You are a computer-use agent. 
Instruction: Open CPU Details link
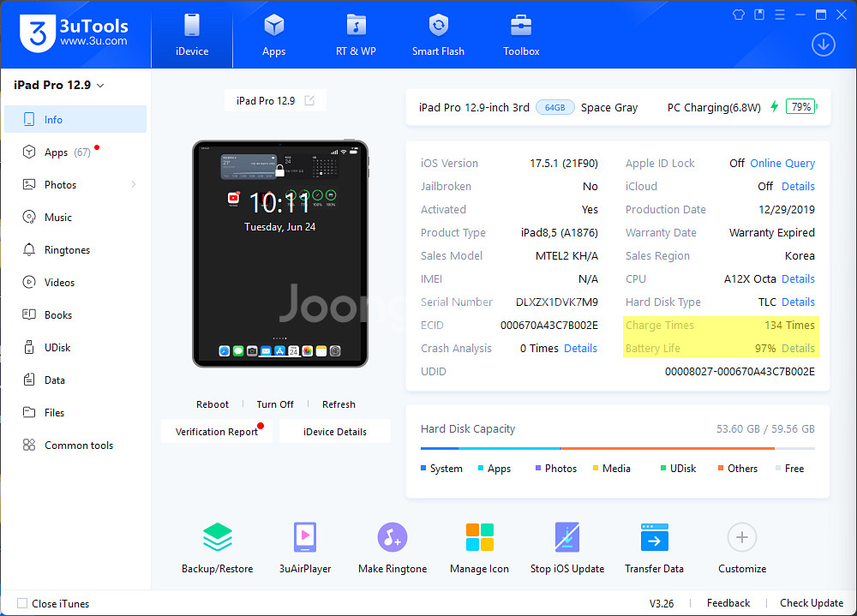(798, 278)
